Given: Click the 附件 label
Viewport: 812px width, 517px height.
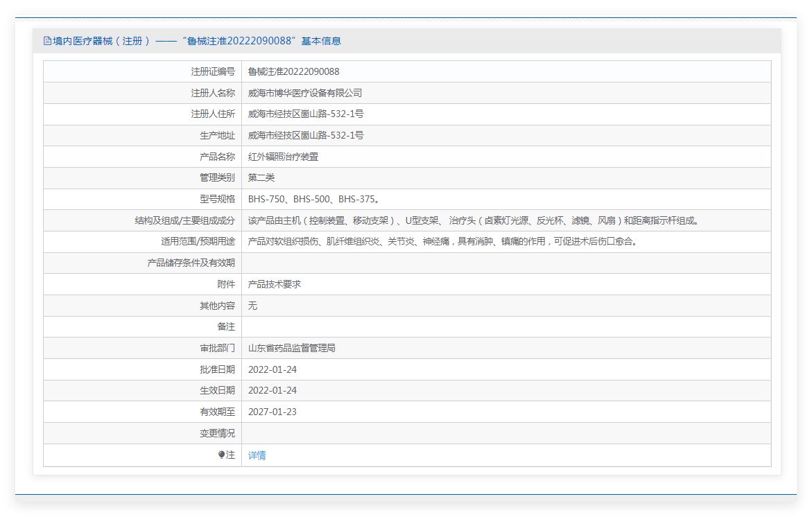Looking at the screenshot, I should point(226,284).
